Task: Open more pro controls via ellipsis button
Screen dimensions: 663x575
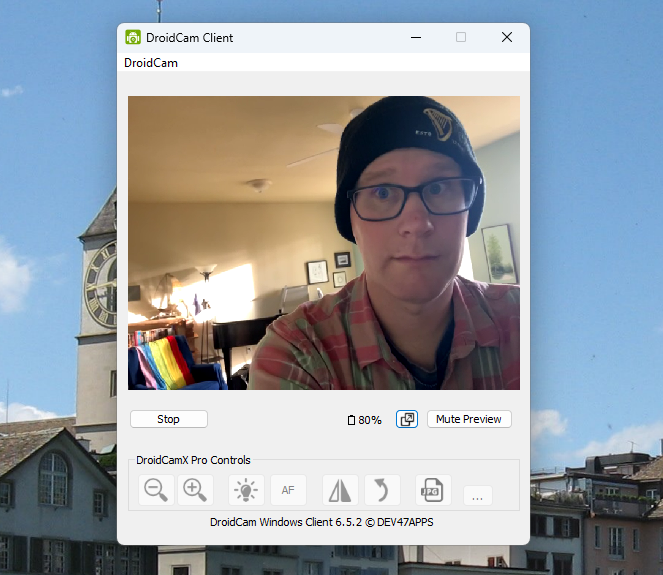Action: pos(478,496)
